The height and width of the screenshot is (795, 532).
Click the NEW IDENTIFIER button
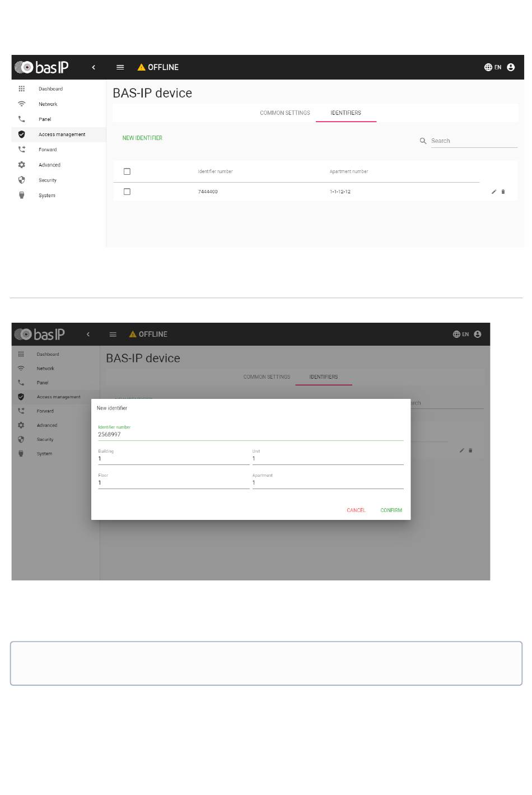(142, 138)
